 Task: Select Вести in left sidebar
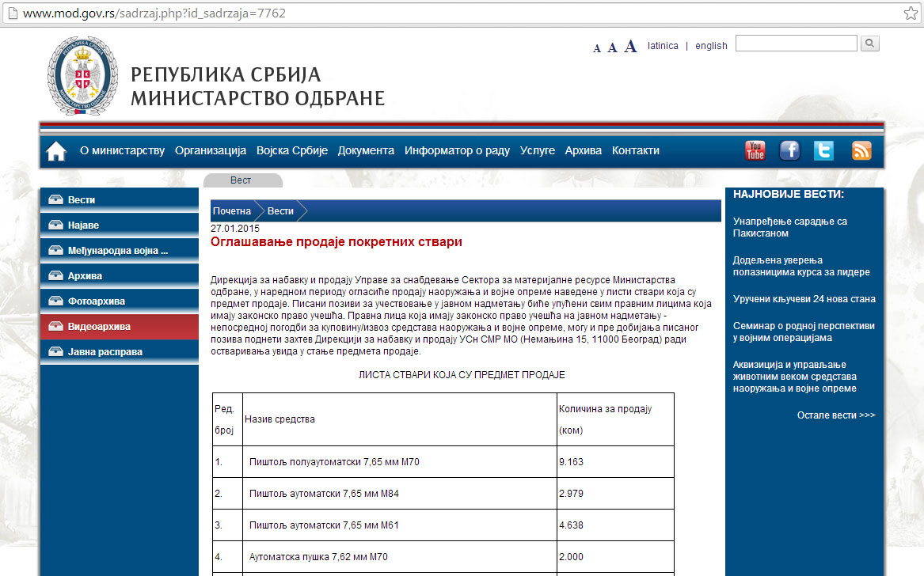click(x=120, y=199)
